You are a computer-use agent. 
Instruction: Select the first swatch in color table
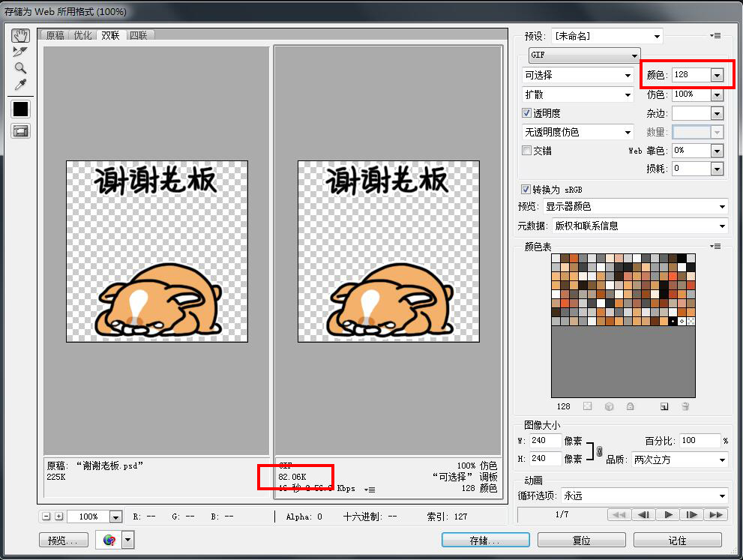pyautogui.click(x=556, y=258)
